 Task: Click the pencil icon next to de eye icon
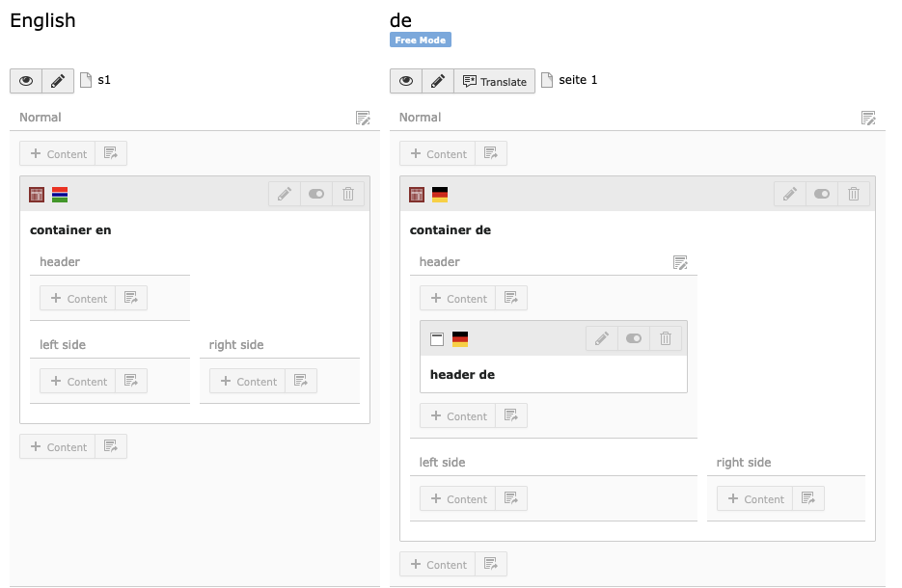pyautogui.click(x=438, y=81)
